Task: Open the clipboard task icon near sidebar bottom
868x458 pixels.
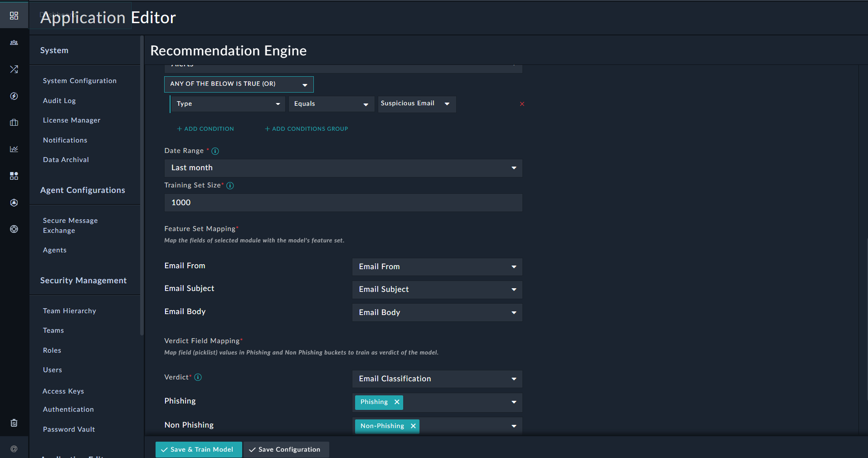Action: tap(14, 423)
